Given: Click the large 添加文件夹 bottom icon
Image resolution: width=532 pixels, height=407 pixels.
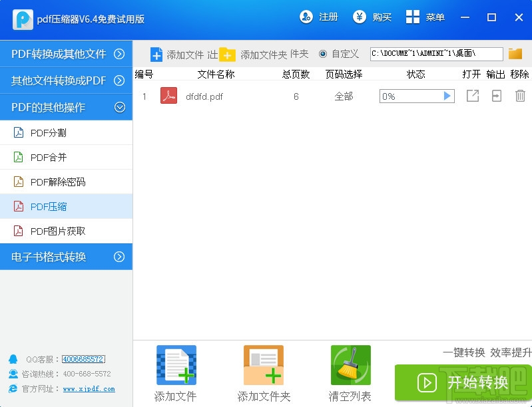Looking at the screenshot, I should click(x=264, y=365).
